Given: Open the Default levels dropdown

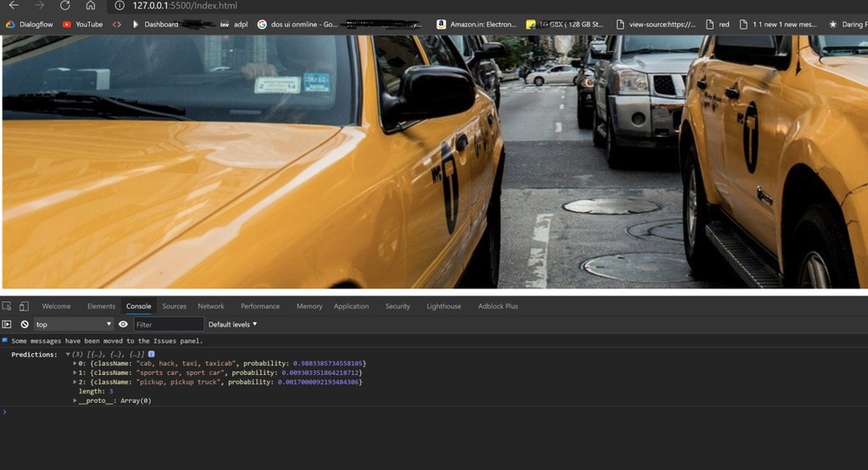Looking at the screenshot, I should click(x=232, y=324).
